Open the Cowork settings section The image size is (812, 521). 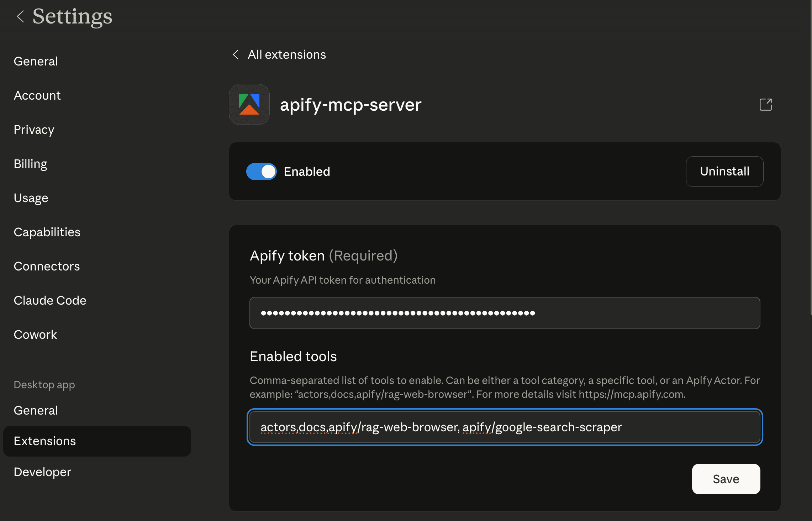click(x=35, y=335)
